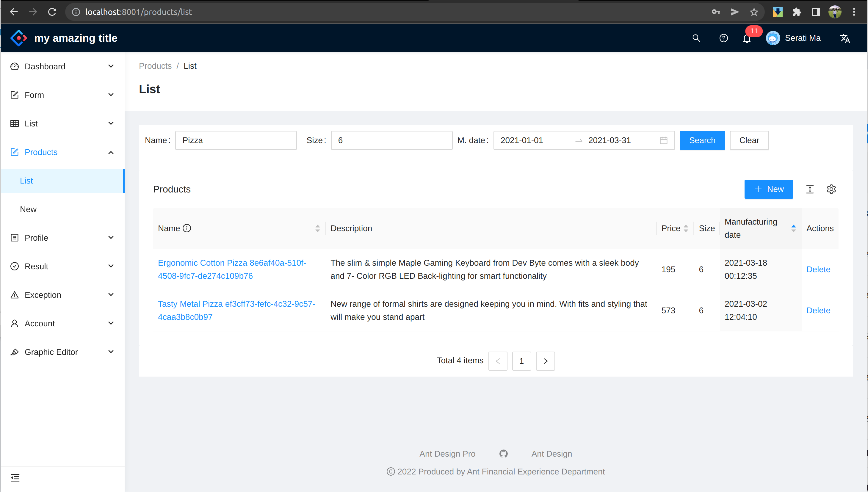
Task: Open Ergonomic Cotton Pizza product link
Action: pyautogui.click(x=231, y=269)
